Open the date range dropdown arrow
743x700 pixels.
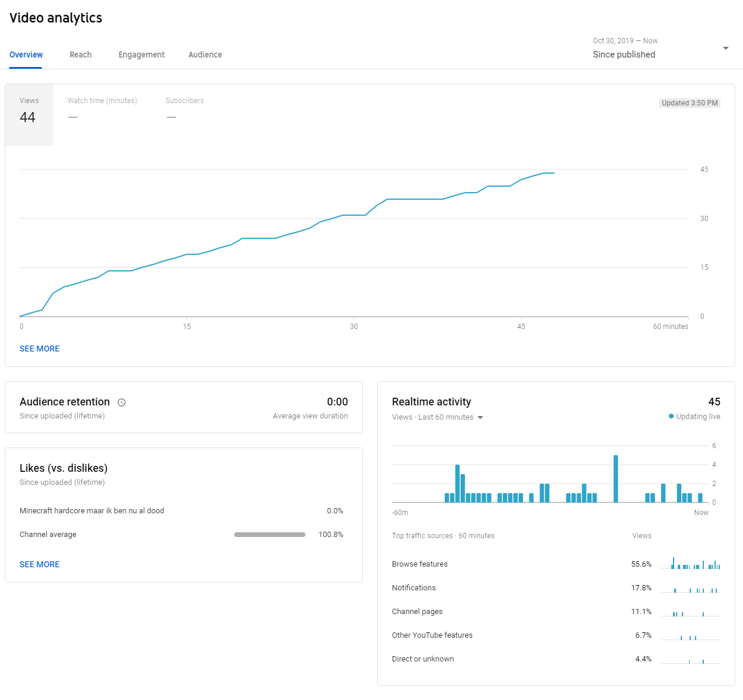coord(725,48)
